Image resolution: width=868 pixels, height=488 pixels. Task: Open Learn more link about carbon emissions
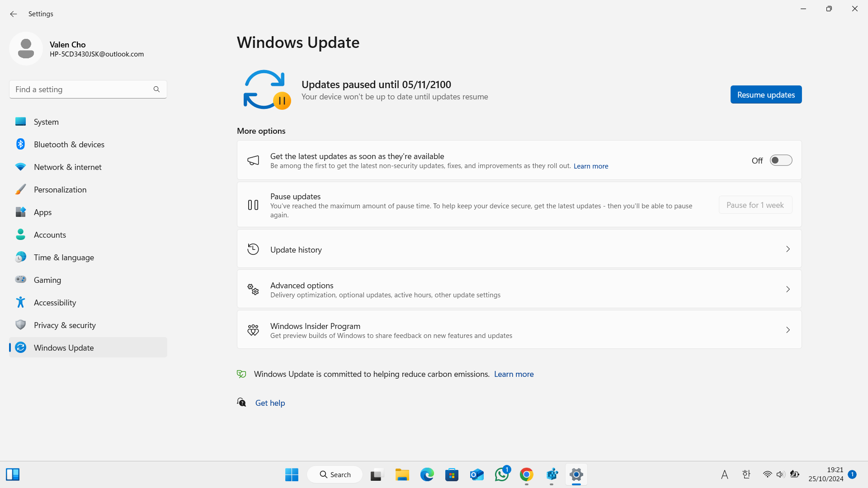tap(514, 374)
